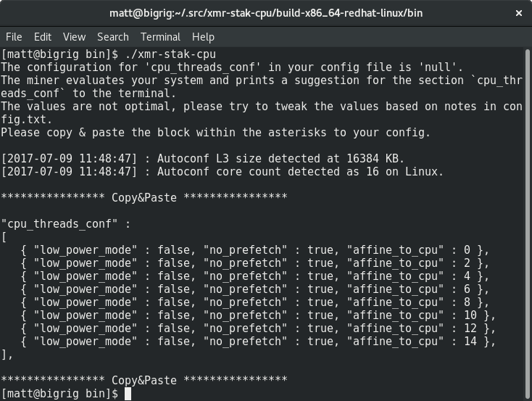Click the config line with affine_to_cpu : 8
The image size is (532, 401).
255,302
